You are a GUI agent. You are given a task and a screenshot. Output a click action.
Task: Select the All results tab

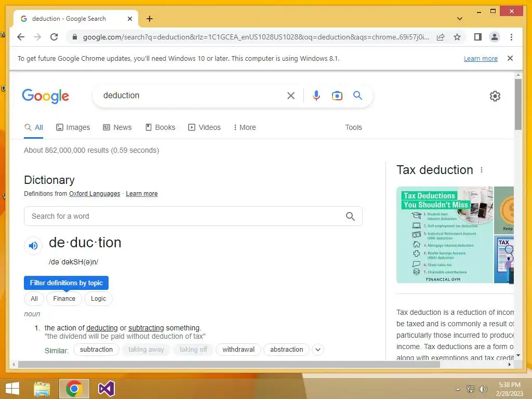(x=34, y=128)
